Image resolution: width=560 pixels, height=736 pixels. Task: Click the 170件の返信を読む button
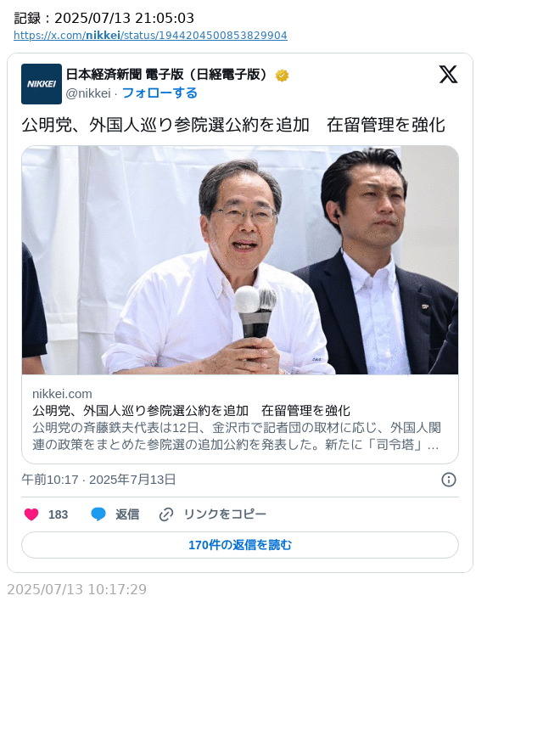(239, 545)
